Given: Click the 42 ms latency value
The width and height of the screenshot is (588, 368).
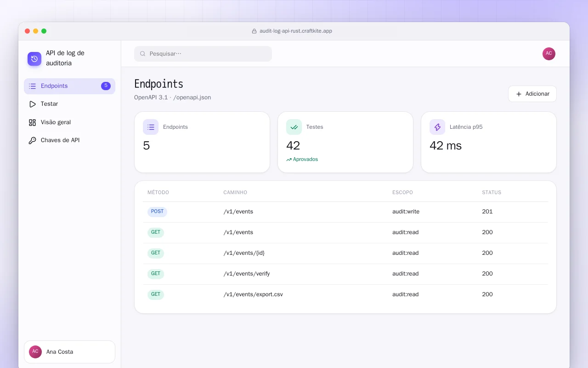Looking at the screenshot, I should tap(446, 146).
